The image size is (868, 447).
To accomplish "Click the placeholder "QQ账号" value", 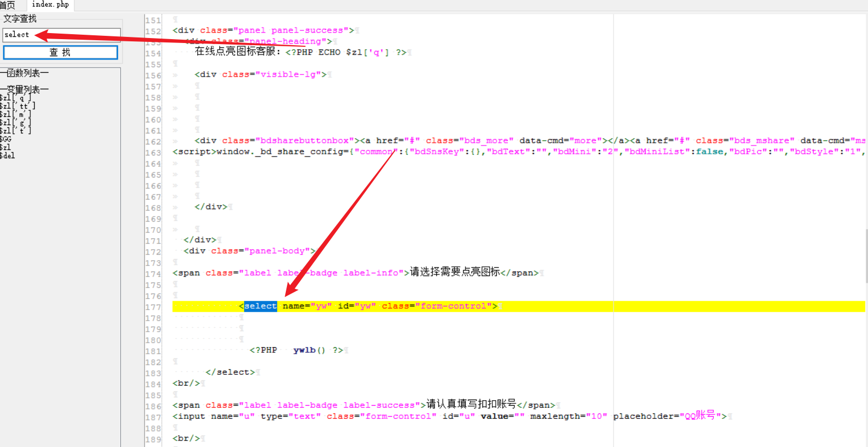I will click(x=700, y=416).
